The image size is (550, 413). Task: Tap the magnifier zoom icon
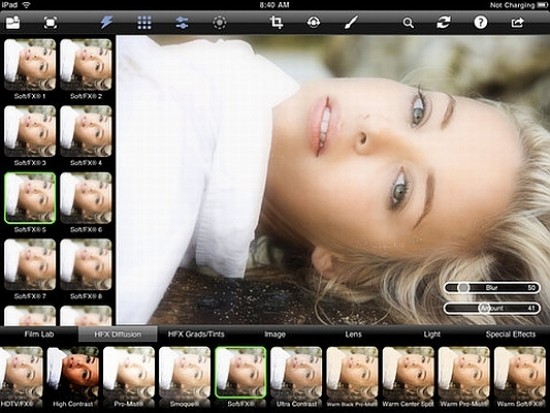point(408,23)
